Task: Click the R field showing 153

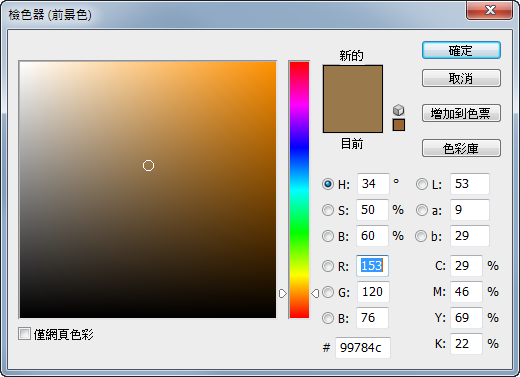Action: click(x=372, y=266)
